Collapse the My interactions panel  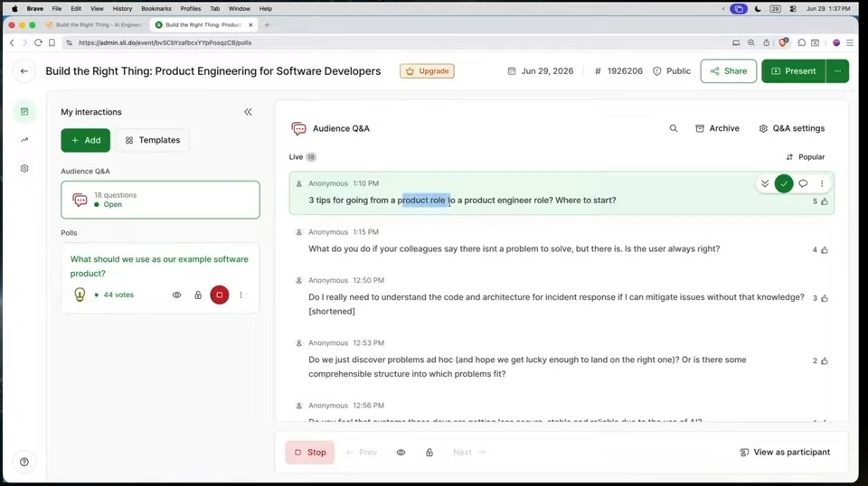(x=248, y=112)
